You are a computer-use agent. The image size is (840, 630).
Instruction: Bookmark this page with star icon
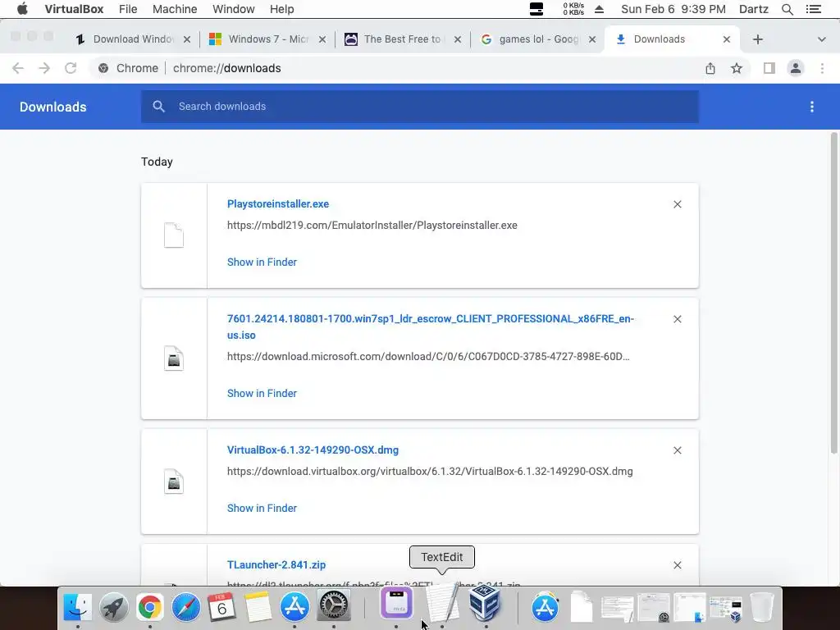tap(737, 68)
